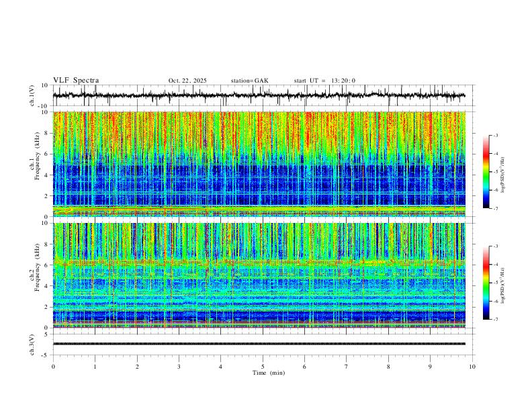This screenshot has width=532, height=411.
Task: Click the "3" tick on the time axis
Action: pos(179,367)
